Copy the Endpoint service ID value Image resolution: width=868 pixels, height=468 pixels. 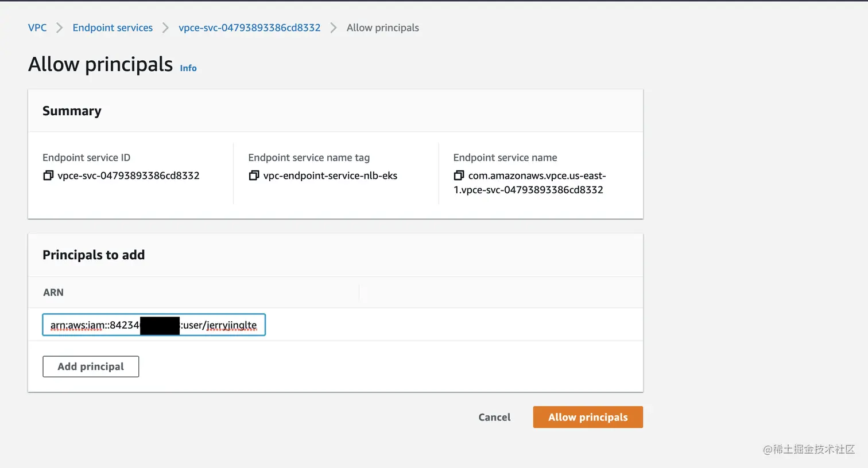48,175
